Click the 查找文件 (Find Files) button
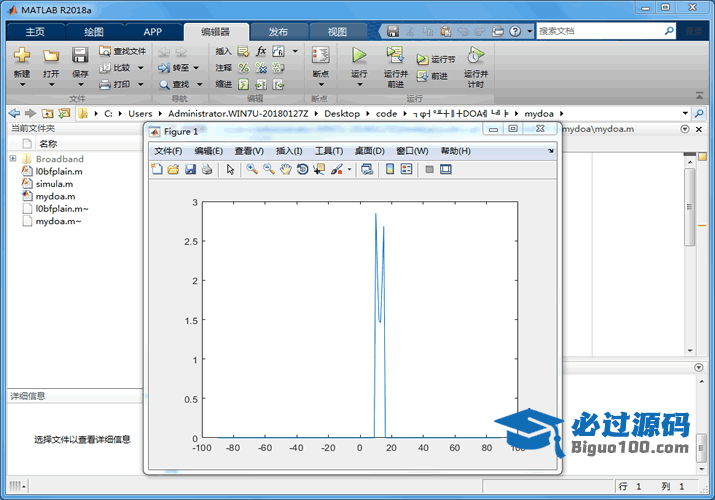 [123, 51]
